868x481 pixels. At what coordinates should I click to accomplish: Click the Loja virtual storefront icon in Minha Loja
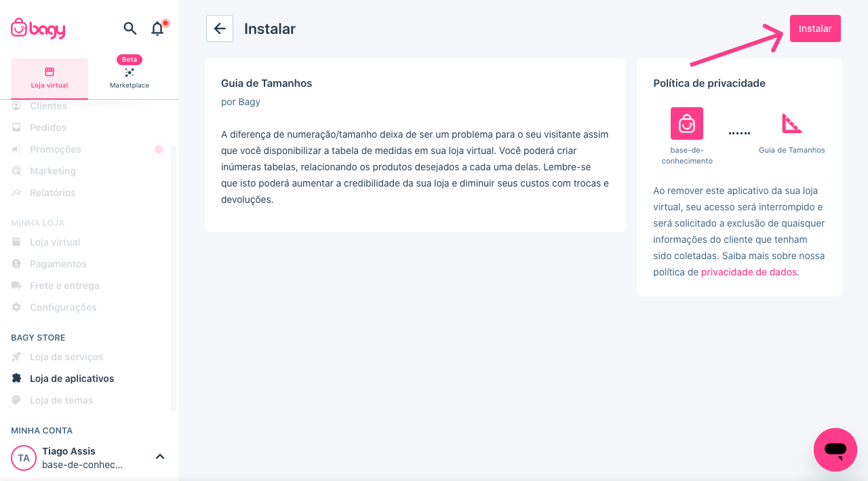pyautogui.click(x=16, y=242)
